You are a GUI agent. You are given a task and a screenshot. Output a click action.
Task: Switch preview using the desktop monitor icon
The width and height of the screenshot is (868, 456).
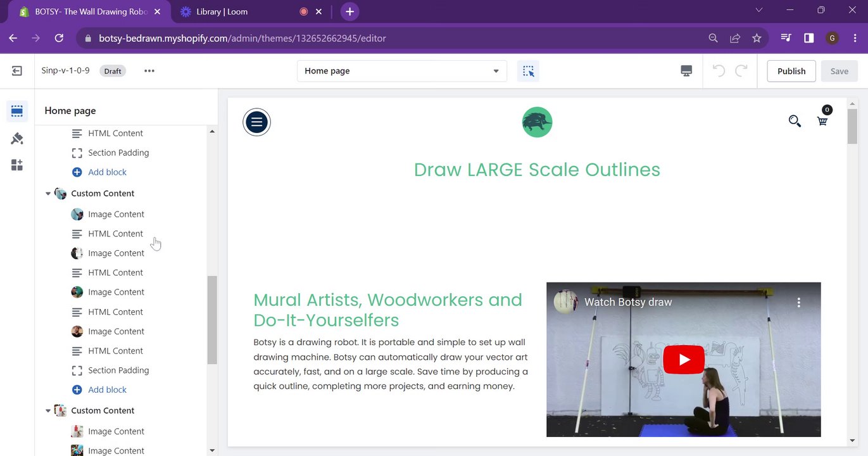click(686, 71)
